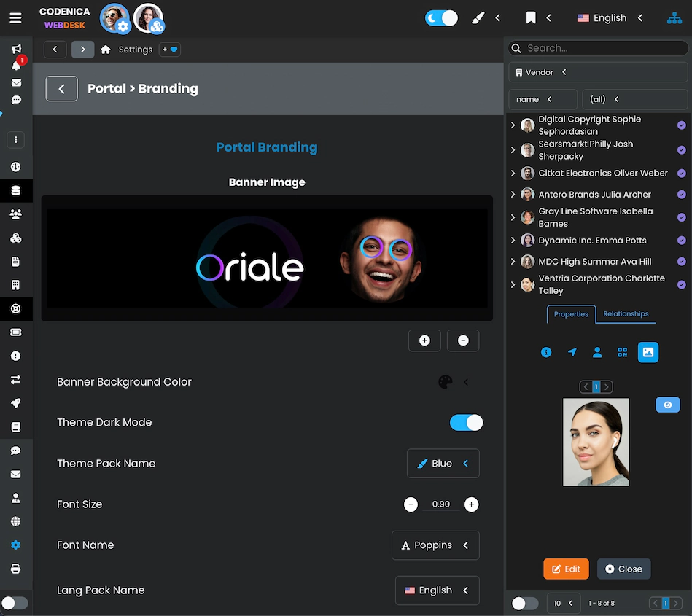This screenshot has height=616, width=692.
Task: Select the paintbrush theming icon in the top bar
Action: click(x=478, y=17)
